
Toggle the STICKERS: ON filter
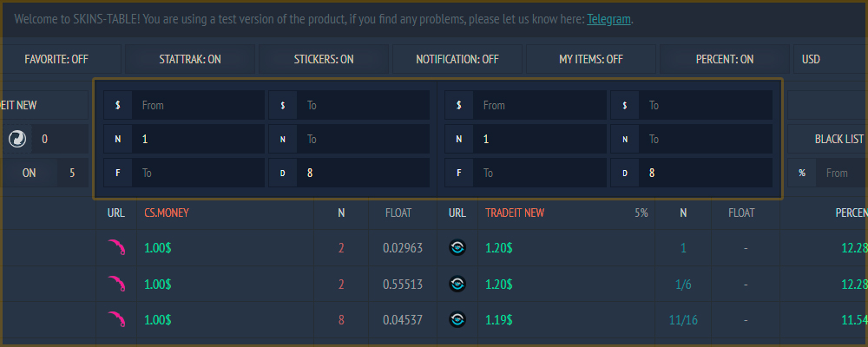[324, 59]
